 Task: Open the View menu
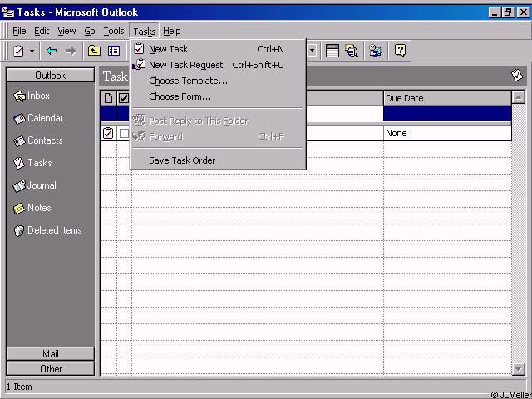(x=66, y=32)
